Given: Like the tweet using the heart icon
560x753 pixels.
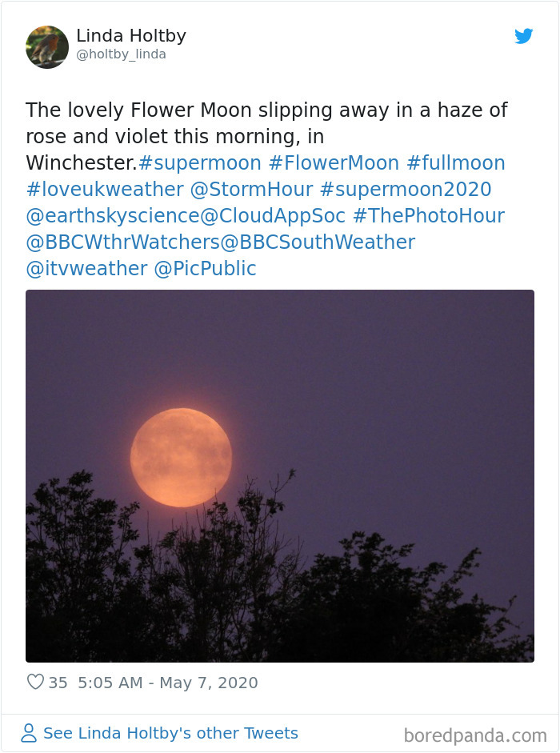Looking at the screenshot, I should (x=35, y=683).
